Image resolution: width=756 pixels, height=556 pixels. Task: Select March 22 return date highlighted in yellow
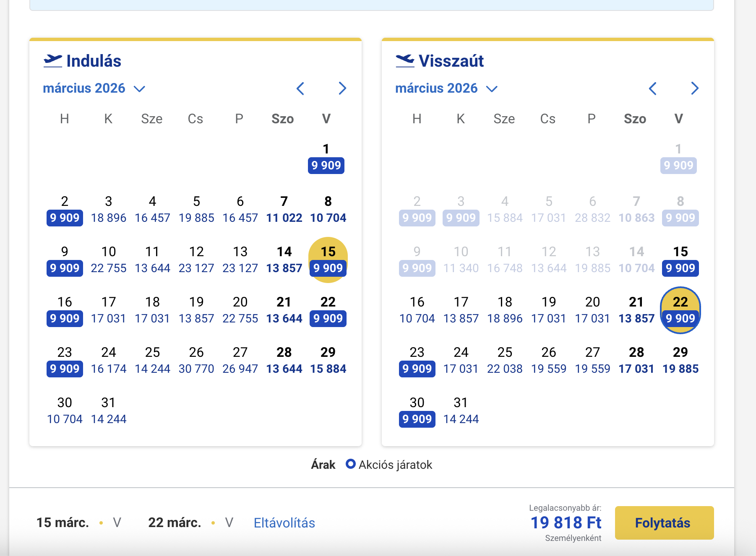(680, 310)
